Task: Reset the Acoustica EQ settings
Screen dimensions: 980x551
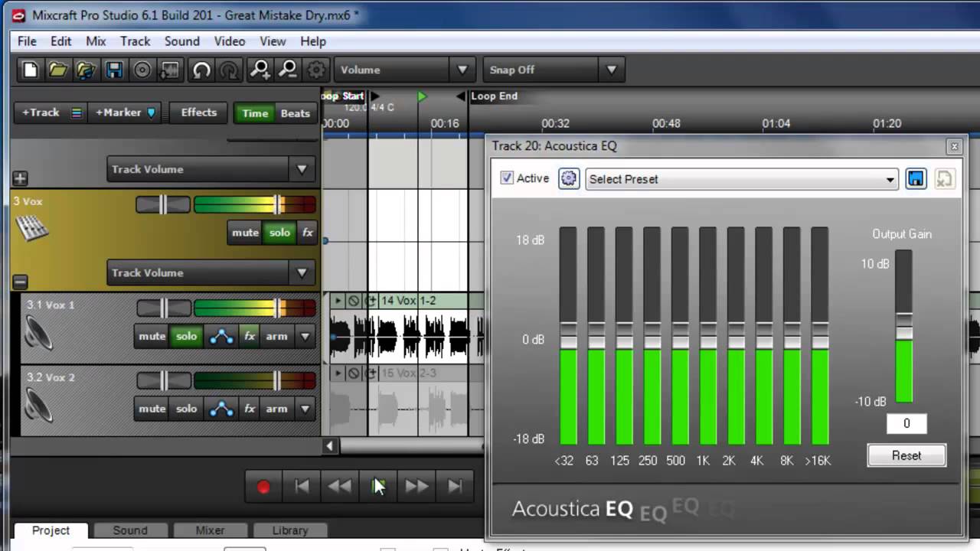Action: (x=906, y=455)
